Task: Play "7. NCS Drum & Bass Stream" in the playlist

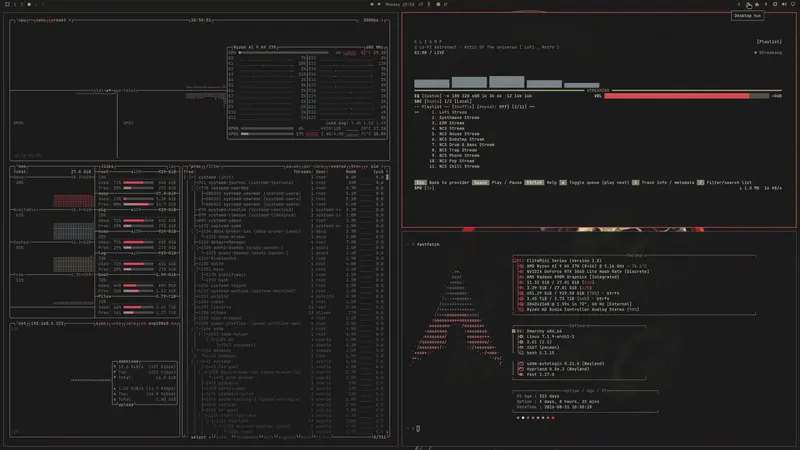Action: [x=463, y=145]
